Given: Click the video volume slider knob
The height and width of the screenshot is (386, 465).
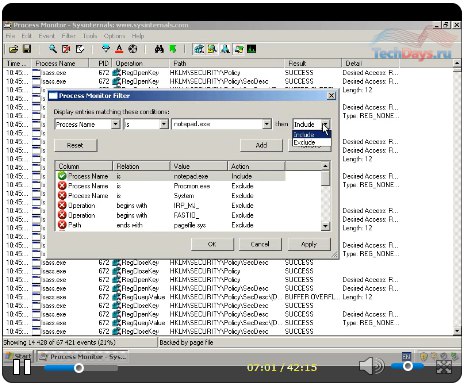Looking at the screenshot, I should [x=407, y=366].
